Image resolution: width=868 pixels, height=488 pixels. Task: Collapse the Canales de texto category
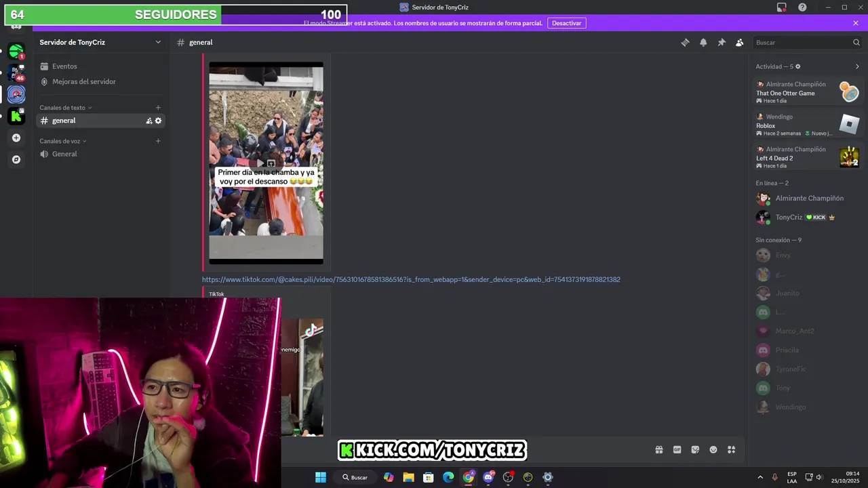[65, 108]
